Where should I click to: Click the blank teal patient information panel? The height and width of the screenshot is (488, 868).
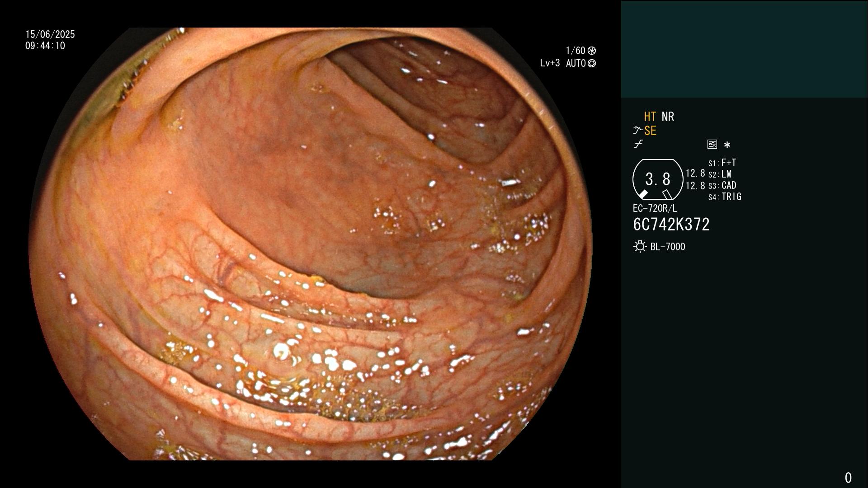(744, 49)
